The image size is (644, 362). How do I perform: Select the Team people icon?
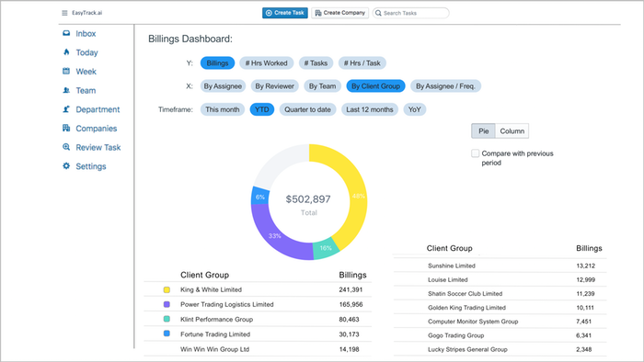(x=66, y=90)
